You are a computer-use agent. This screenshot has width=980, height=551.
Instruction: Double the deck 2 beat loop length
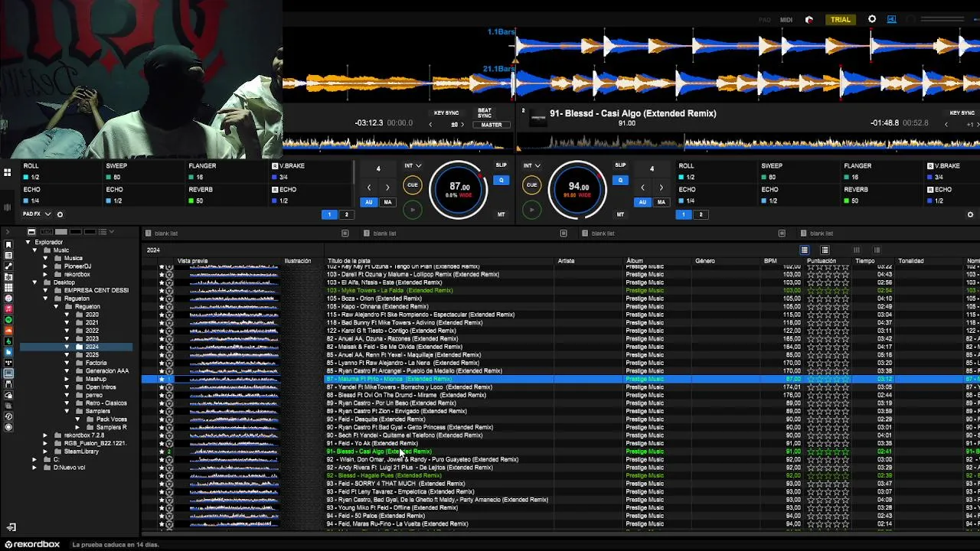coord(661,187)
